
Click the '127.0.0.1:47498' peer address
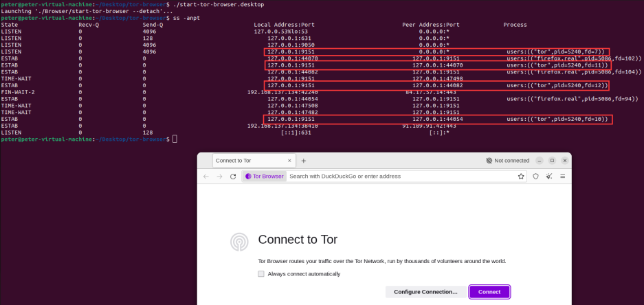(x=438, y=79)
